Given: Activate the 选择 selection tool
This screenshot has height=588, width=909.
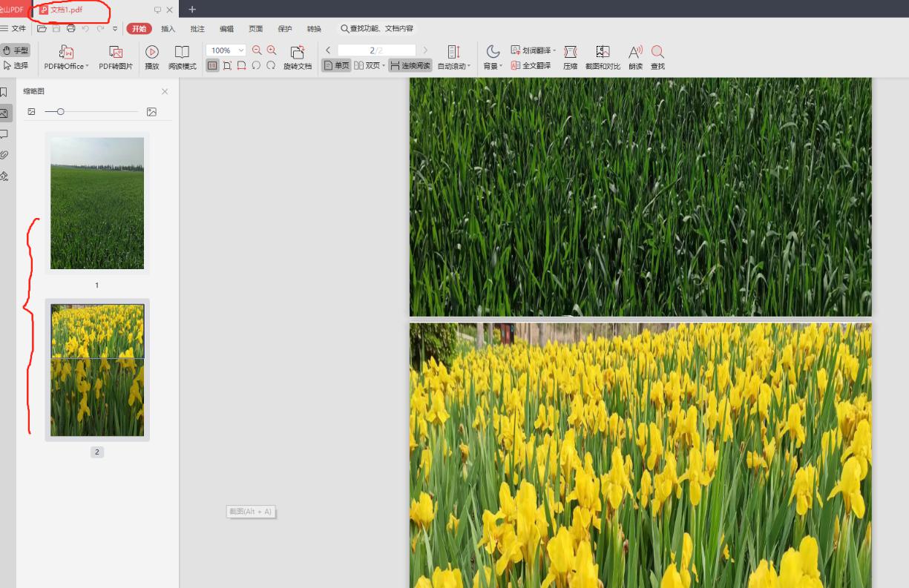Looking at the screenshot, I should point(16,65).
